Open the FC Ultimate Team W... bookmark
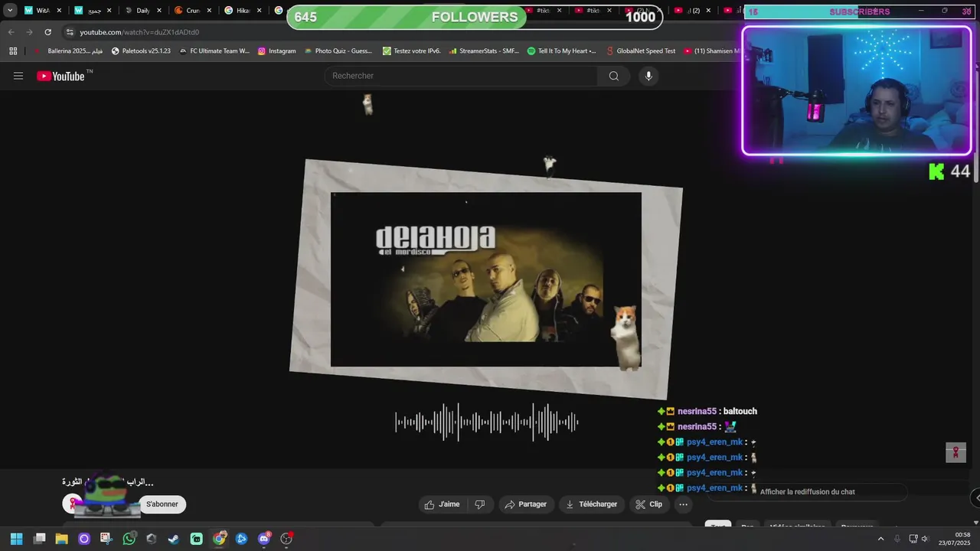Image resolution: width=980 pixels, height=551 pixels. tap(214, 51)
